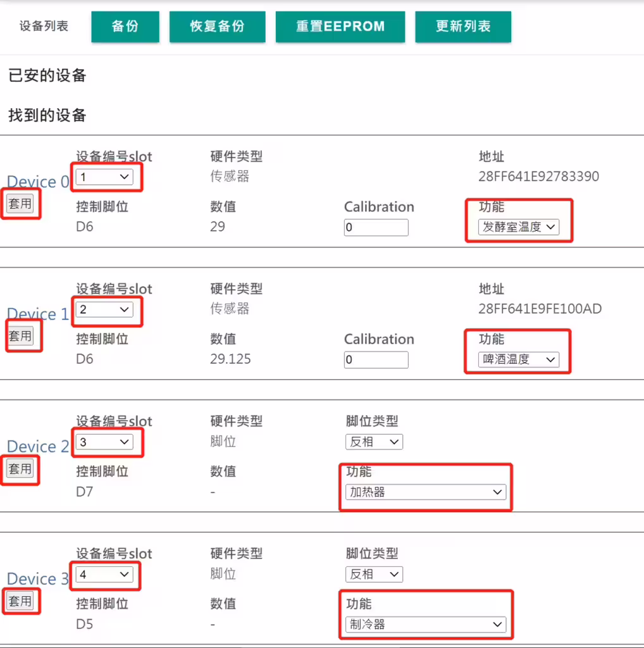Click Device 1 Calibration input field
Screen dimensions: 644x648
(376, 360)
